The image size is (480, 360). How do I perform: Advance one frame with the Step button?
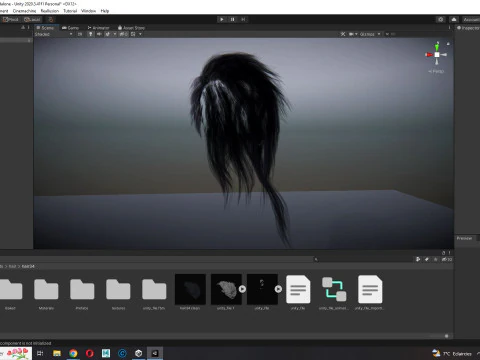pos(243,19)
